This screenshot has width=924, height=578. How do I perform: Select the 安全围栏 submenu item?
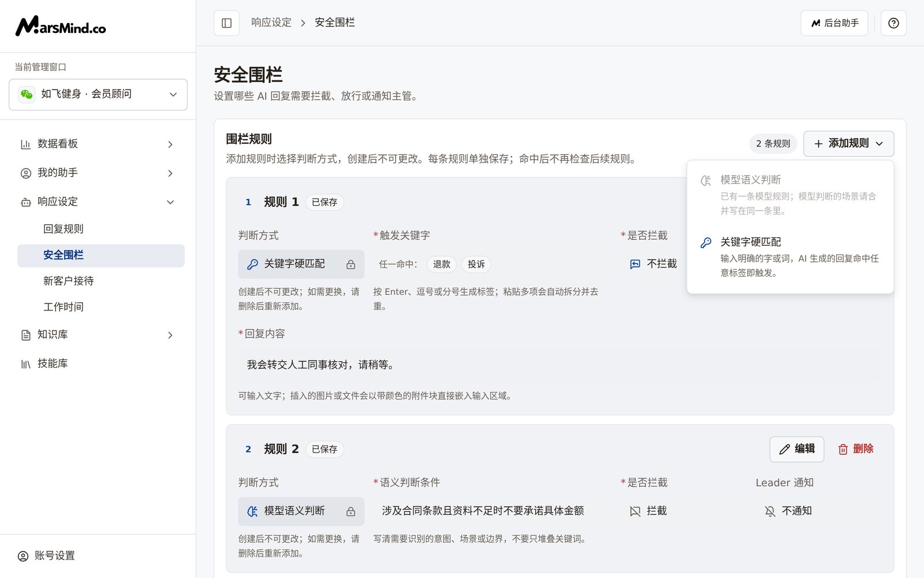[x=101, y=255]
